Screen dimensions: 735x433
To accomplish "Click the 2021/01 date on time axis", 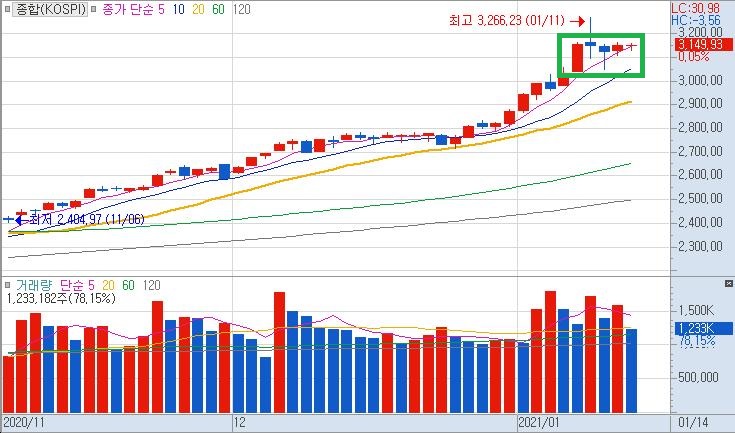I will [x=541, y=423].
